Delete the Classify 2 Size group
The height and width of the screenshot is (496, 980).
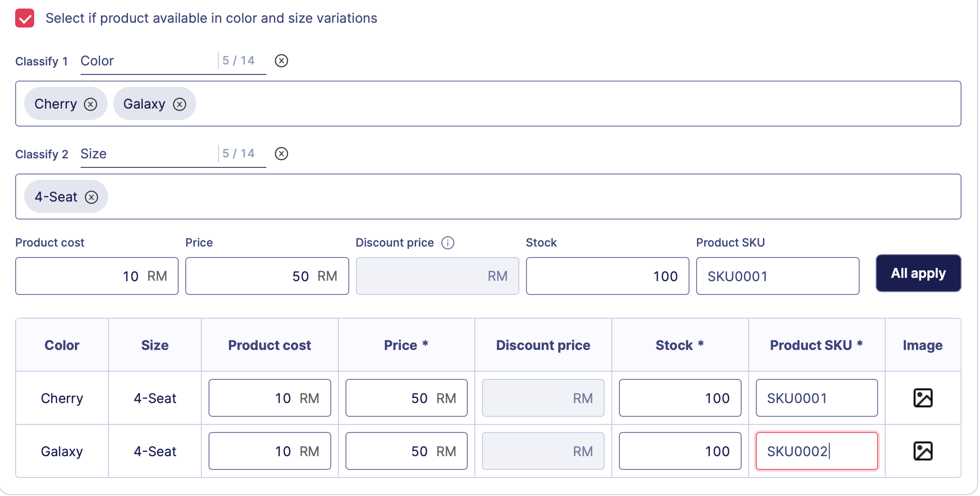click(x=281, y=154)
